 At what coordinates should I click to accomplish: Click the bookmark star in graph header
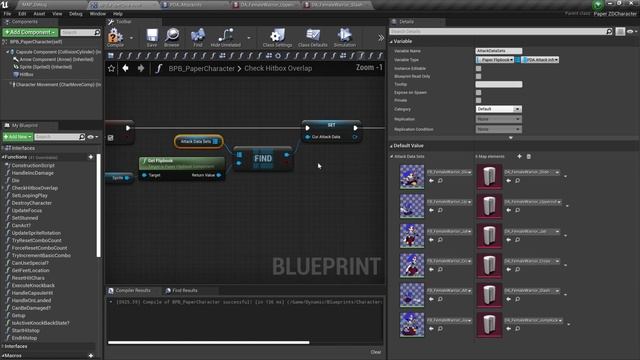[x=111, y=68]
